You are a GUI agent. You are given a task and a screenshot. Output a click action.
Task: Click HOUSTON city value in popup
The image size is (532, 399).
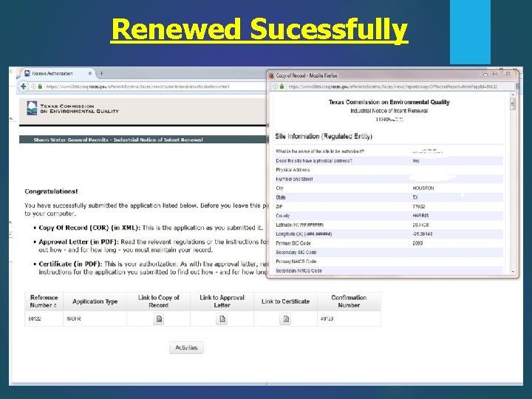(x=423, y=188)
